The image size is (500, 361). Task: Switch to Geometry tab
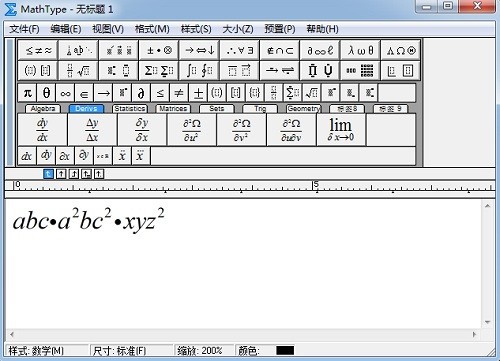[x=303, y=109]
